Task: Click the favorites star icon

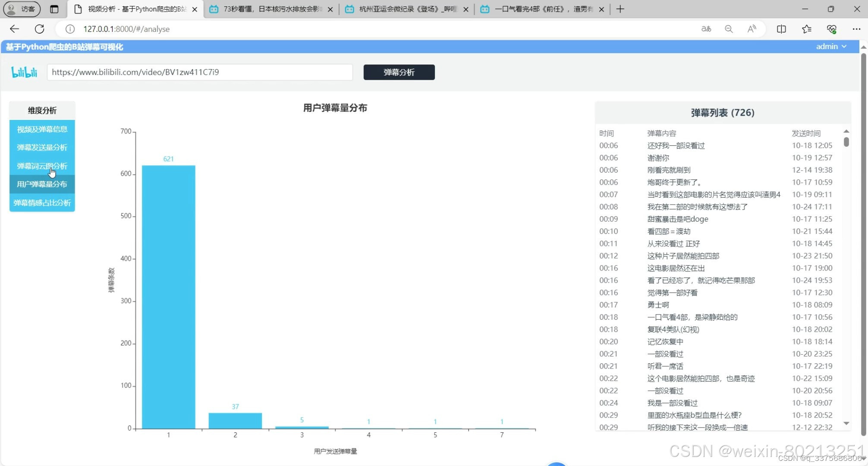Action: tap(807, 29)
